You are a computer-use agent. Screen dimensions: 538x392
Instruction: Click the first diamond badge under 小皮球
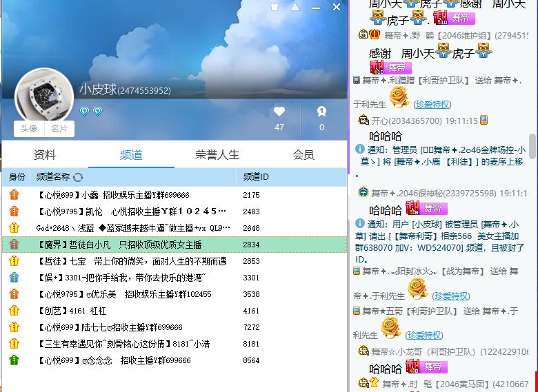click(x=84, y=111)
